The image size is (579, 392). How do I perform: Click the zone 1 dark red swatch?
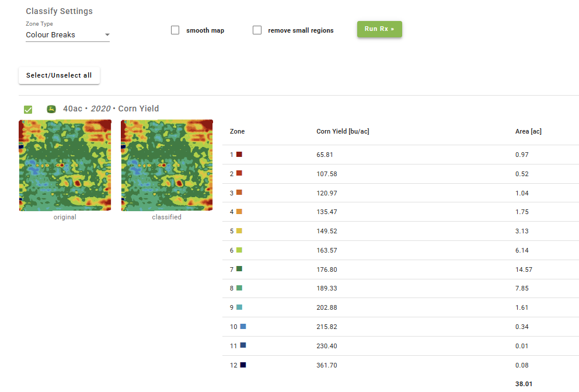[x=239, y=154]
